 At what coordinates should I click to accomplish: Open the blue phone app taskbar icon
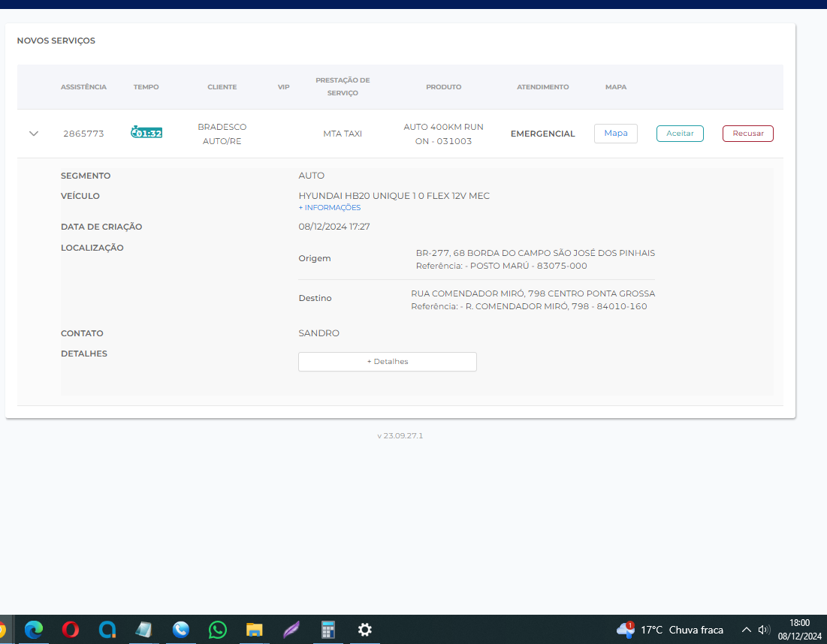click(181, 630)
